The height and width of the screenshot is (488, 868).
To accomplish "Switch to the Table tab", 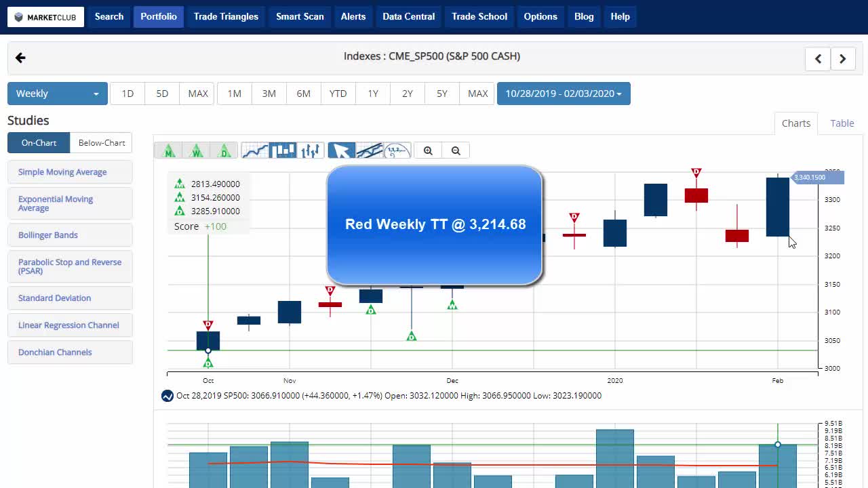I will tap(842, 123).
